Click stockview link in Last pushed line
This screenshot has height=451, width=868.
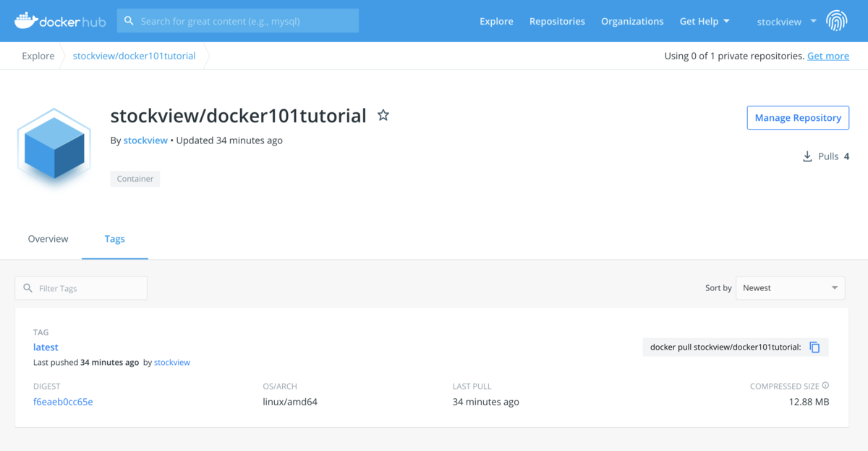[x=172, y=362]
